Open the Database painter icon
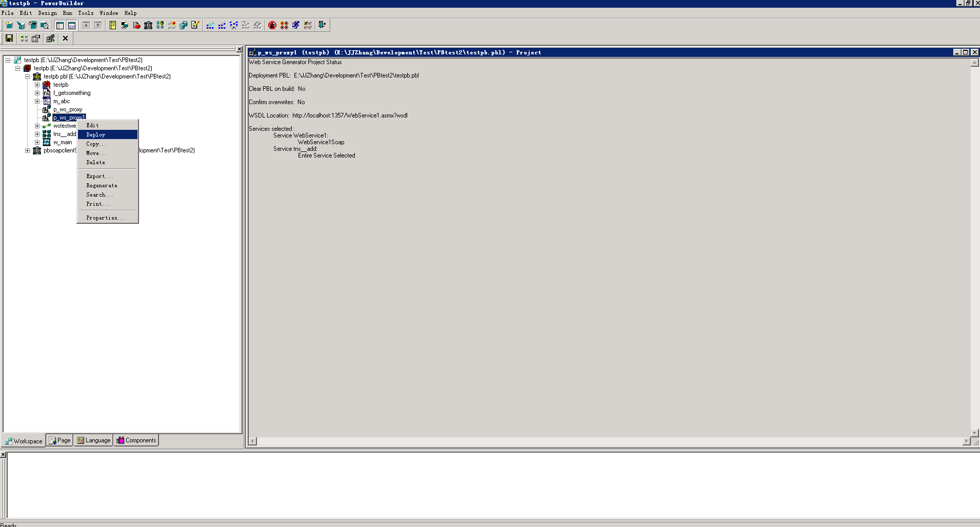Image resolution: width=980 pixels, height=527 pixels. pos(184,25)
